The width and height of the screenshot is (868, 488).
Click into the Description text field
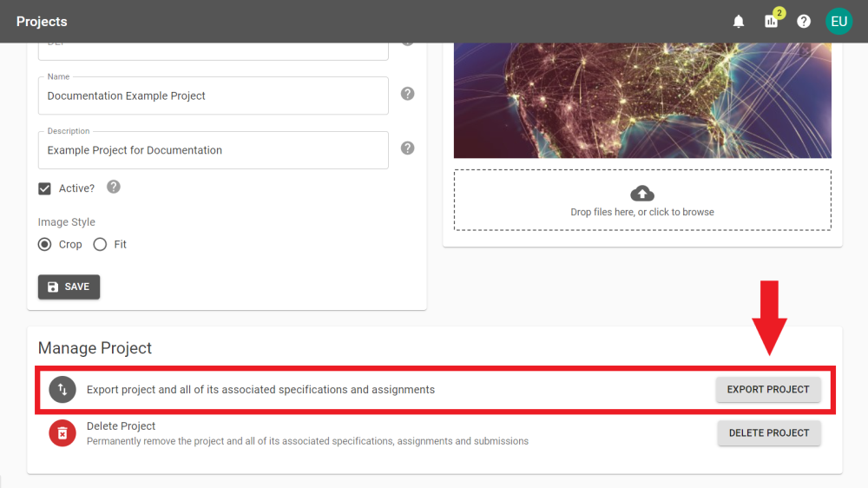213,150
